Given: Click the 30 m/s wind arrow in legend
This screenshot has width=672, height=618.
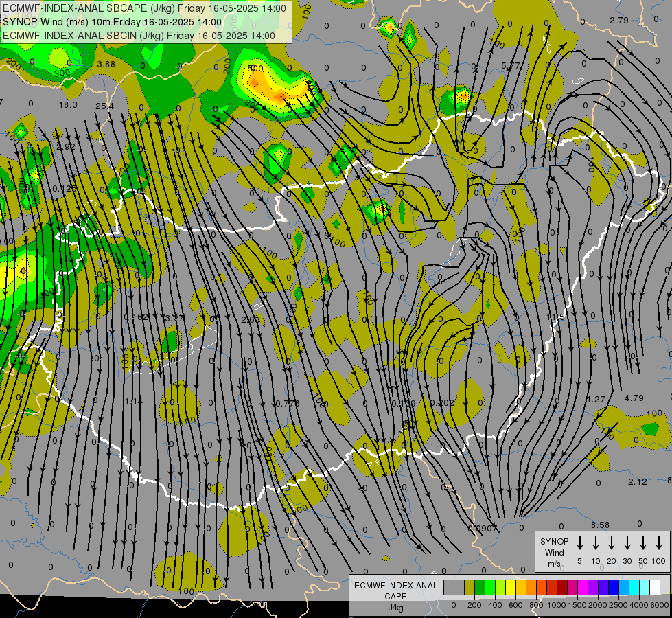Looking at the screenshot, I should click(x=627, y=542).
